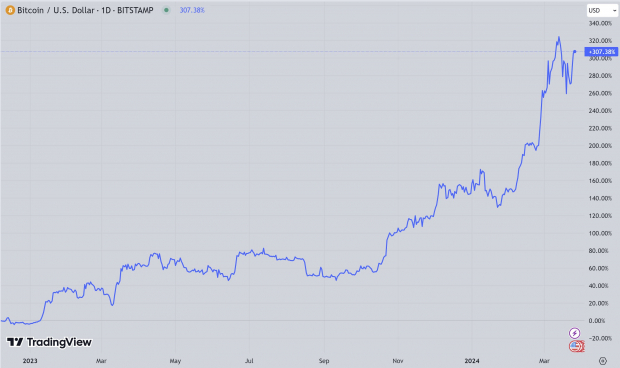Viewport: 620px width, 368px height.
Task: Click the 340.00% price scale label
Action: pos(600,23)
